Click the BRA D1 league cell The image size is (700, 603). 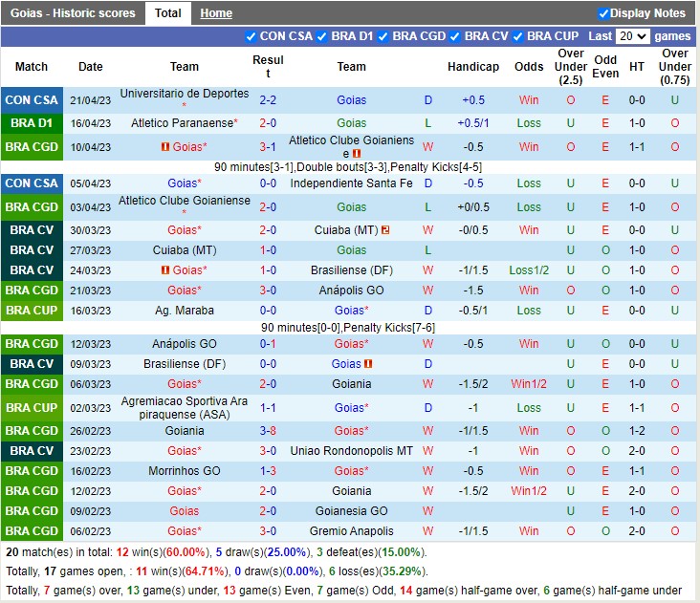pyautogui.click(x=32, y=123)
